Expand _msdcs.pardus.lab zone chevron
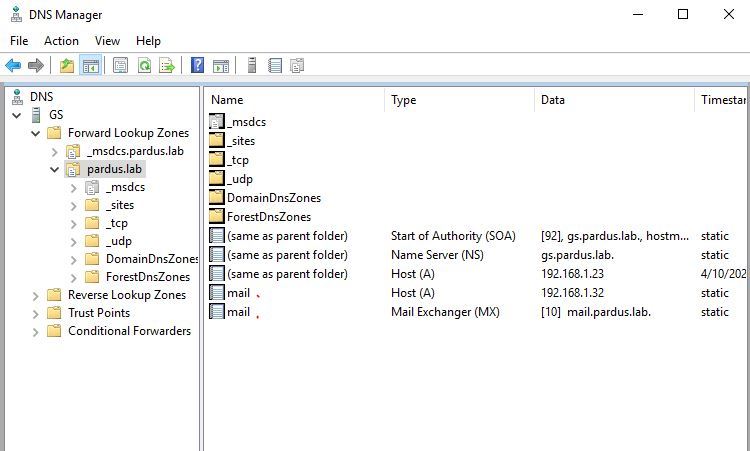 click(55, 152)
